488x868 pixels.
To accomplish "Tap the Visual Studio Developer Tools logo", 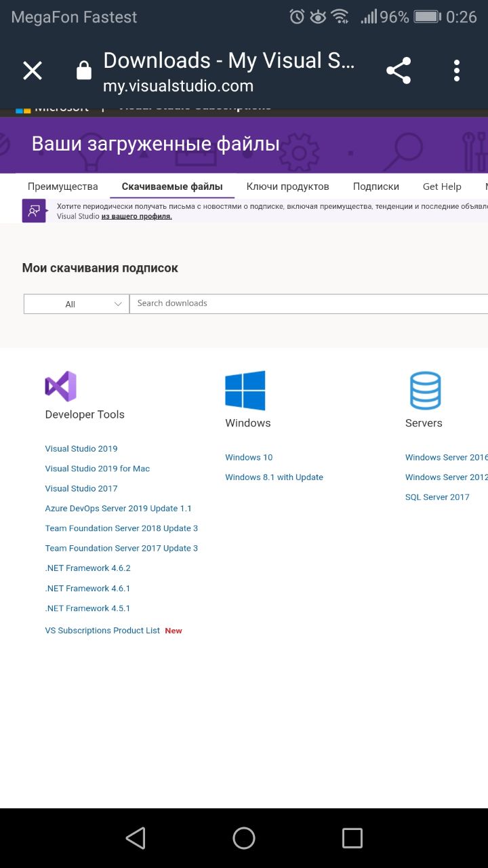I will pos(60,386).
